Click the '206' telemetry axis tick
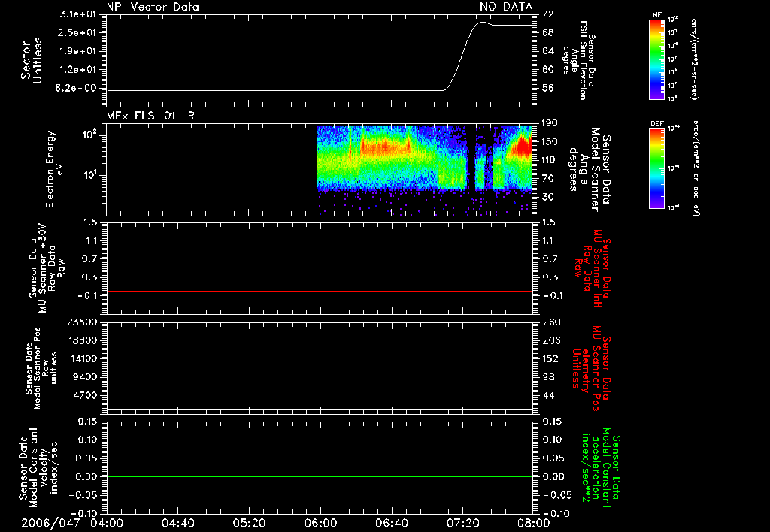The image size is (770, 532). tap(550, 340)
